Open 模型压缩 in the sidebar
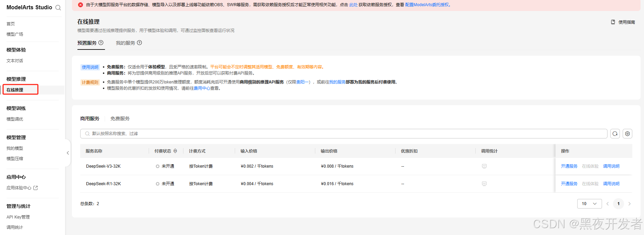Image resolution: width=644 pixels, height=235 pixels. (x=15, y=159)
